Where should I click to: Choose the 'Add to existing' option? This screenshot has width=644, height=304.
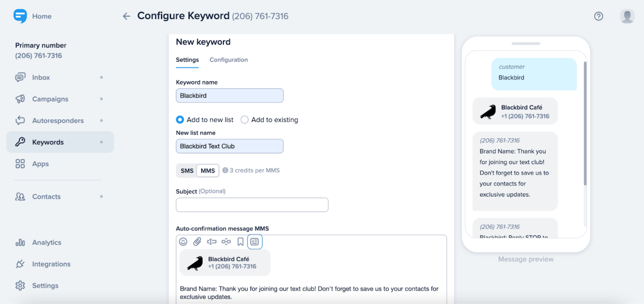pyautogui.click(x=244, y=120)
